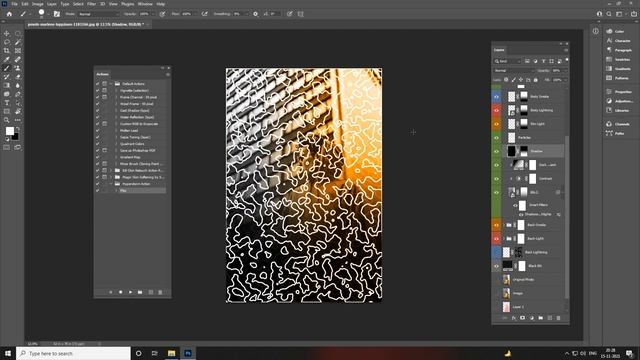Open the Filter menu
This screenshot has width=640, height=360.
coord(91,4)
